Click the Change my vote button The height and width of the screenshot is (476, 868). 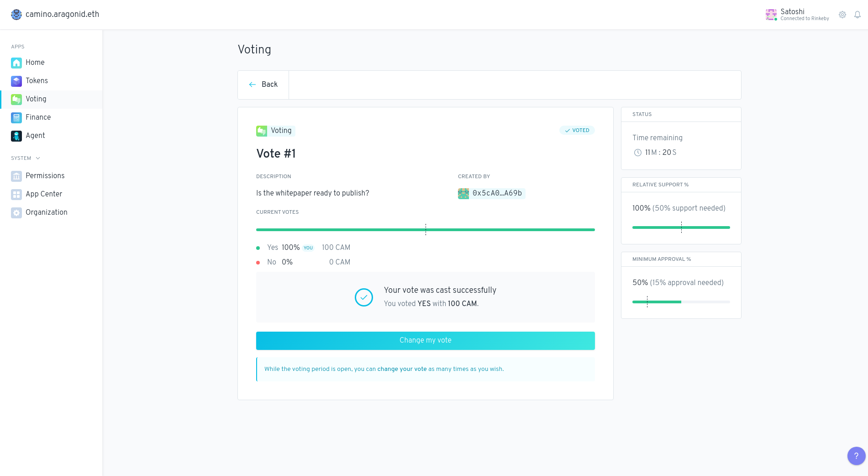point(425,340)
